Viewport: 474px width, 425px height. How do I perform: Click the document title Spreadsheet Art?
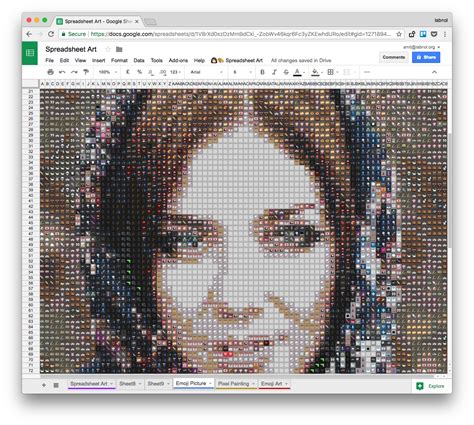point(71,49)
